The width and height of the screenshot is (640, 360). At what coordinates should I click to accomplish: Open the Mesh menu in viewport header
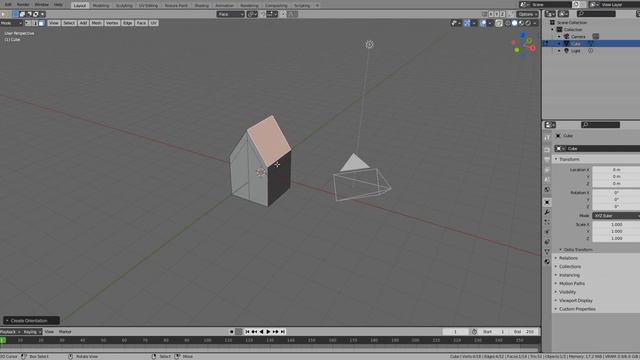tap(96, 23)
